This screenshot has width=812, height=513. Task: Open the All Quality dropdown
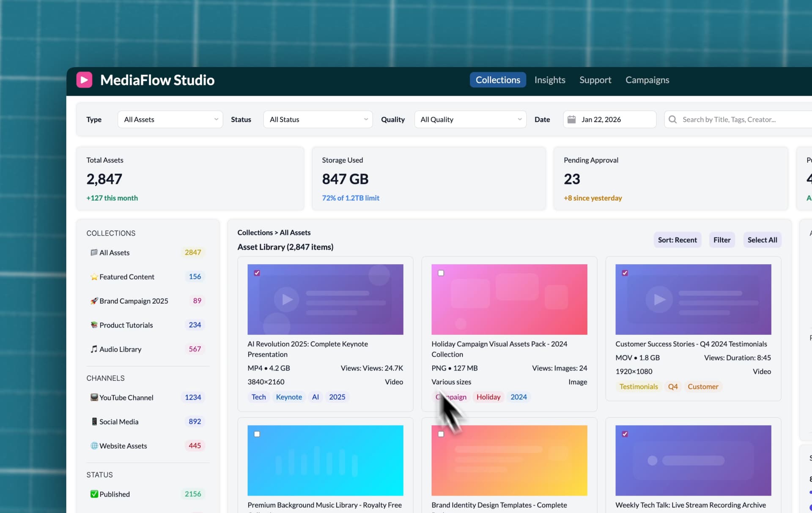tap(470, 120)
